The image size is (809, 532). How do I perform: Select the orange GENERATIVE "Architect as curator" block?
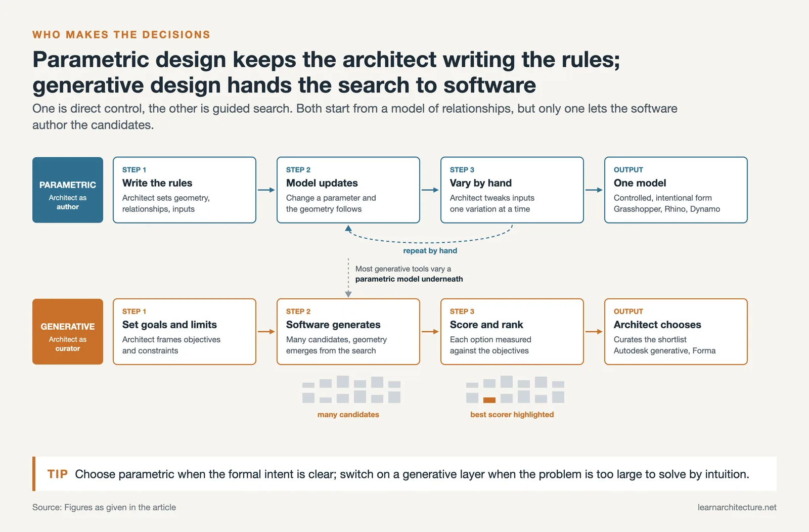[68, 332]
